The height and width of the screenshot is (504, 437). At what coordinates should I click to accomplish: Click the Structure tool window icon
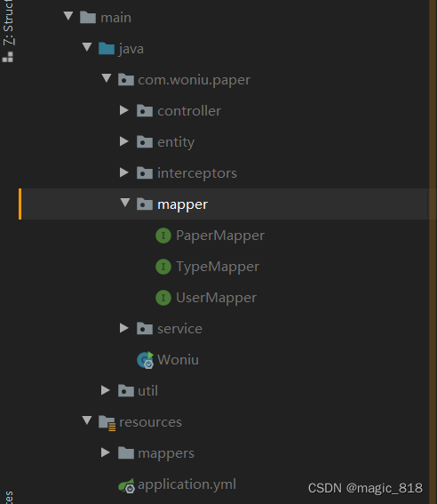click(x=8, y=57)
